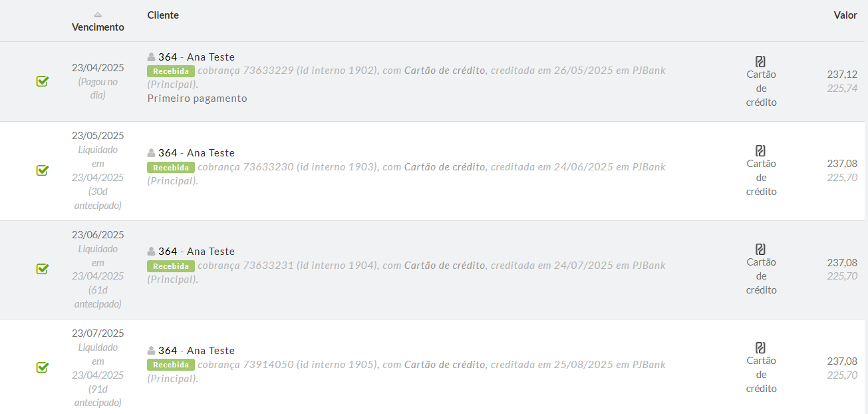Click Recebida badge for cobrança 73914050
868x414 pixels.
(x=171, y=365)
